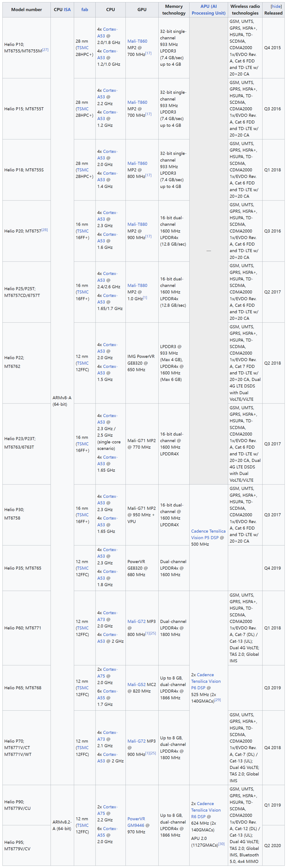
Task: Open Cadence Tensilica Vision P6 DSP link
Action: (206, 681)
